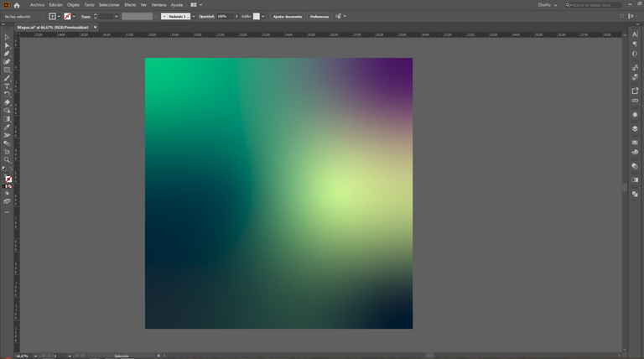Click the horizontal scrollbar thumb
Viewport: 644px width, 359px height.
point(429,356)
